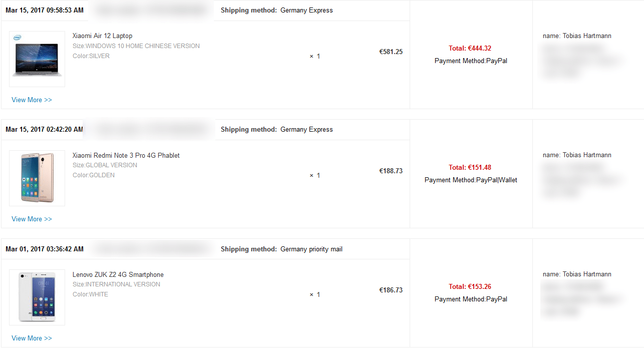Click the Xiaomi Air 12 Laptop title
Viewport: 644px width, 348px height.
[103, 36]
